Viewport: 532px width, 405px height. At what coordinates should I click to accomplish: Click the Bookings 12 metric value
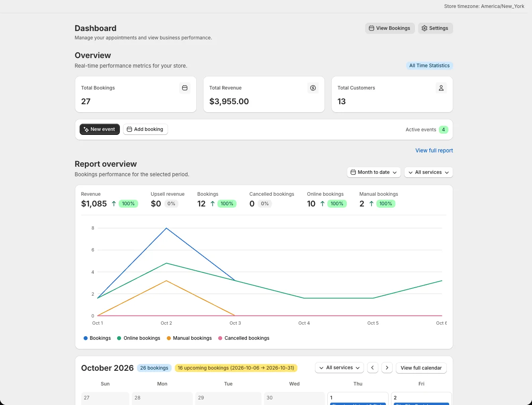point(201,204)
